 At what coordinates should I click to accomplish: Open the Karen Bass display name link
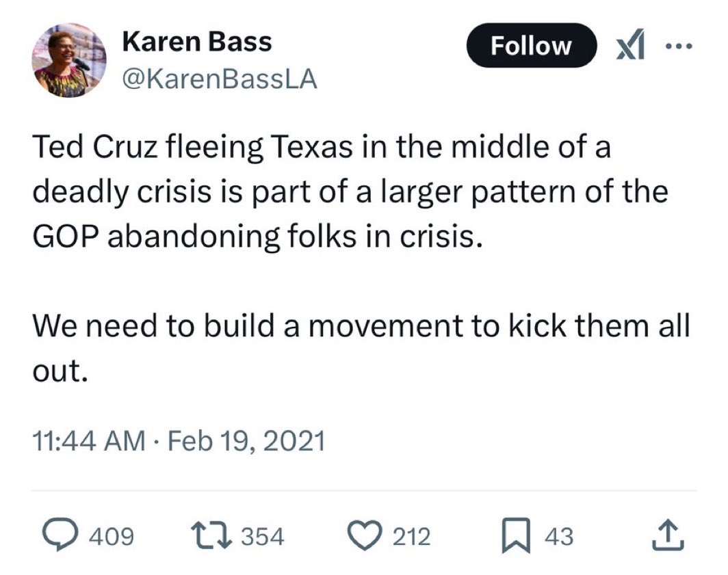click(196, 42)
